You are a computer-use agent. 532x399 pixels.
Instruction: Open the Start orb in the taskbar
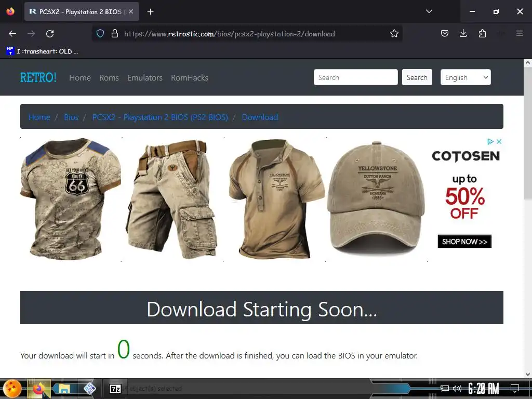(x=12, y=388)
